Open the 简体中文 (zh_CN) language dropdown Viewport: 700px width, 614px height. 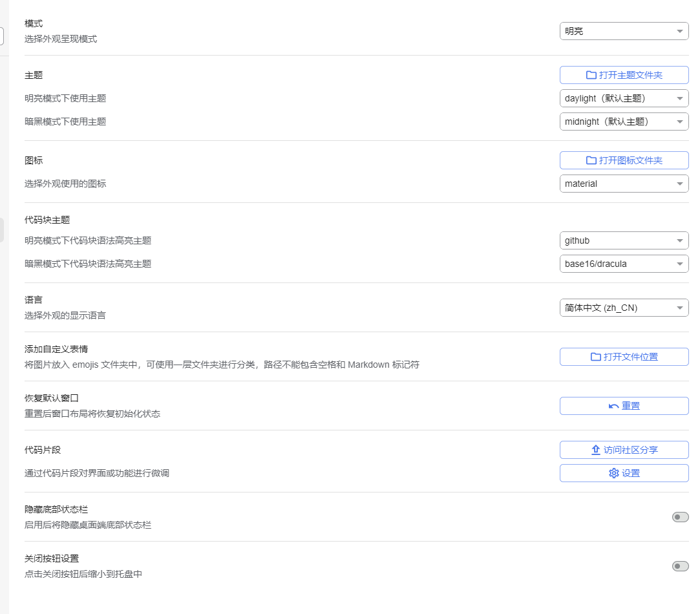tap(624, 308)
